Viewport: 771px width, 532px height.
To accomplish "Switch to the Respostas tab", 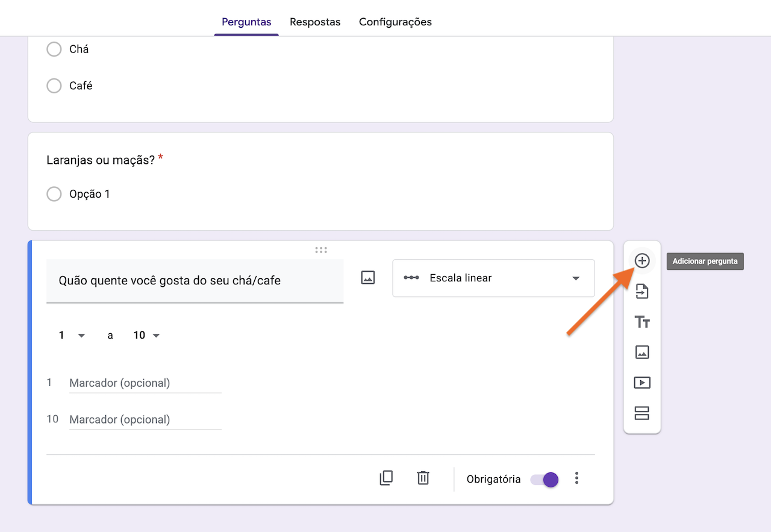I will [315, 22].
